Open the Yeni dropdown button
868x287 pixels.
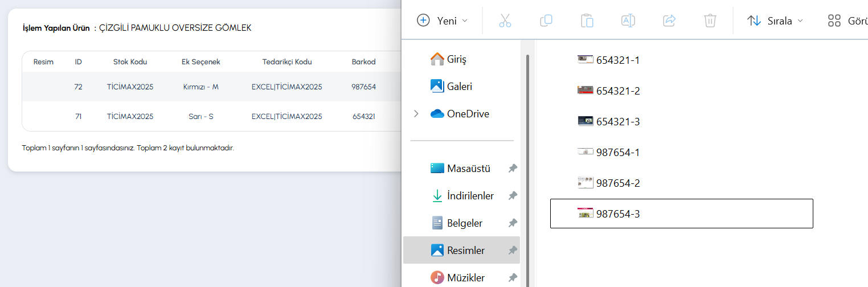(442, 20)
